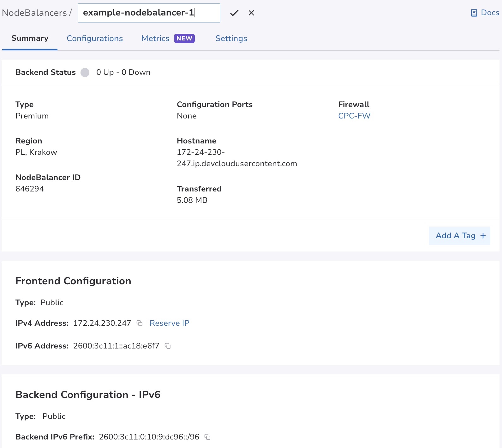Copy the Backend IPv6 Prefix value
The image size is (502, 448).
click(207, 437)
